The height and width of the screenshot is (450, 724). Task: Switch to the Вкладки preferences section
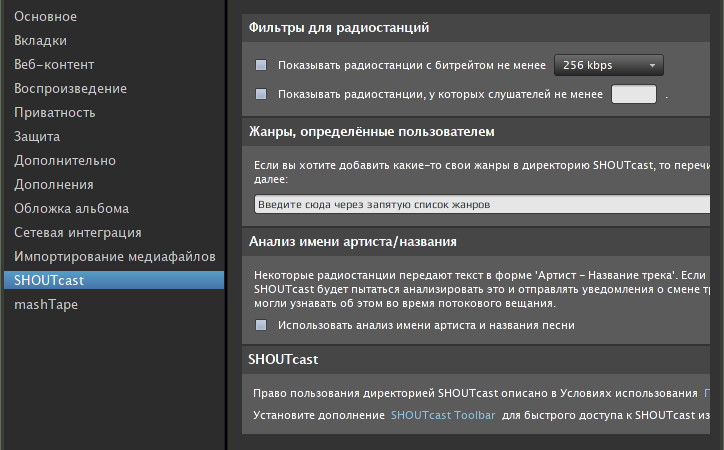(40, 41)
